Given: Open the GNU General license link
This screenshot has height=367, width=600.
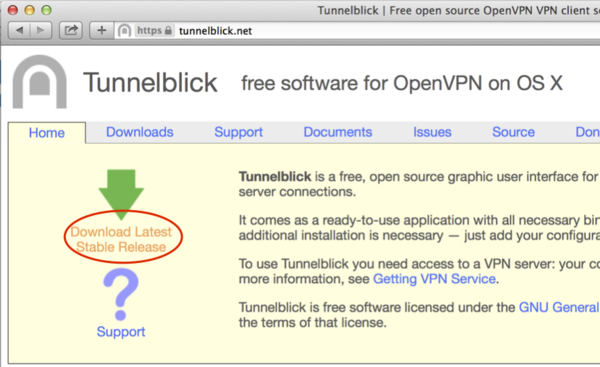Looking at the screenshot, I should coord(559,307).
